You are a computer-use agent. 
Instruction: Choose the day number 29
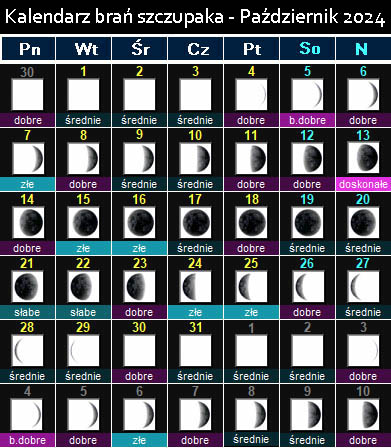coord(83,327)
